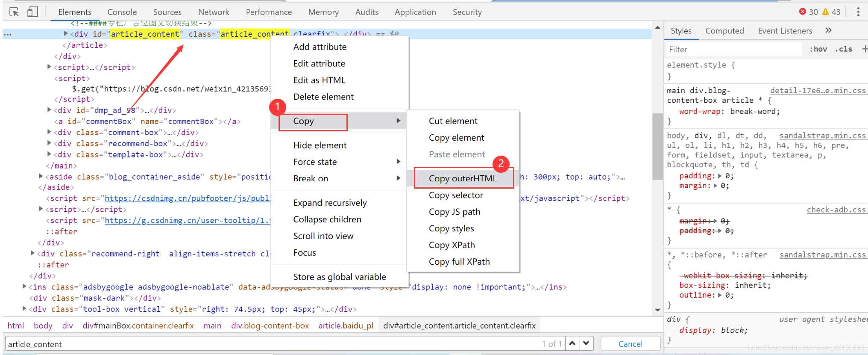Choose Collapse children

click(x=340, y=219)
